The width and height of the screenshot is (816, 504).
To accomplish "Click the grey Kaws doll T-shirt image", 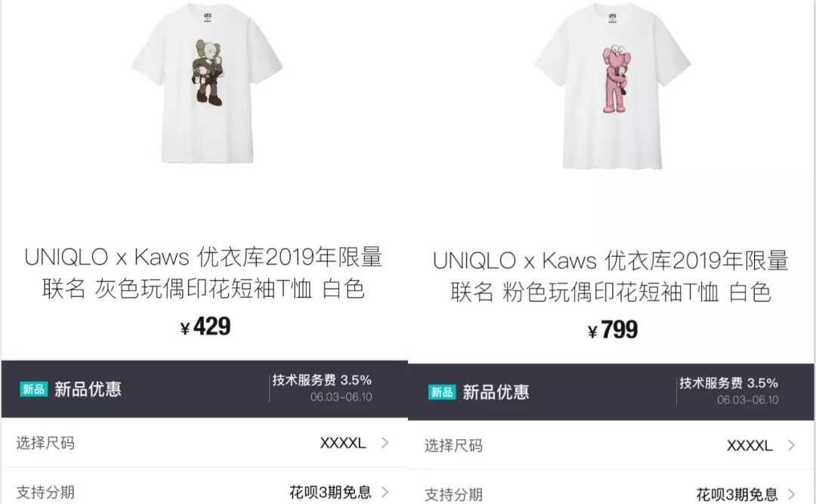I will point(207,83).
